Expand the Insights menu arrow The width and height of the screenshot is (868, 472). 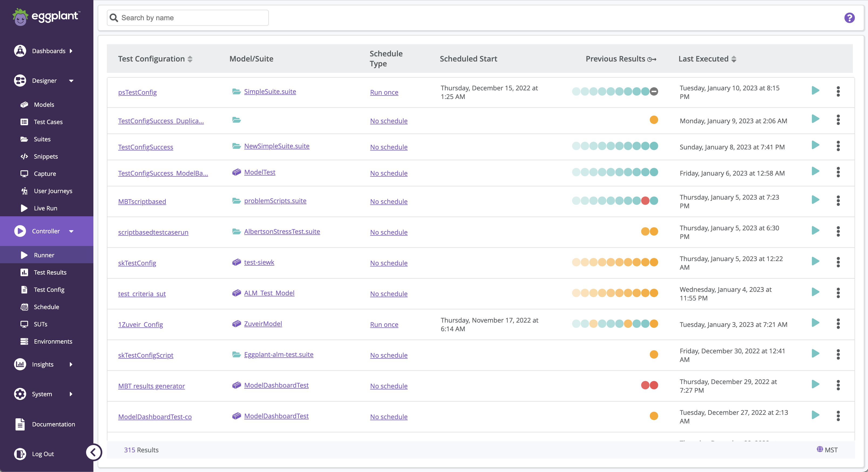71,364
